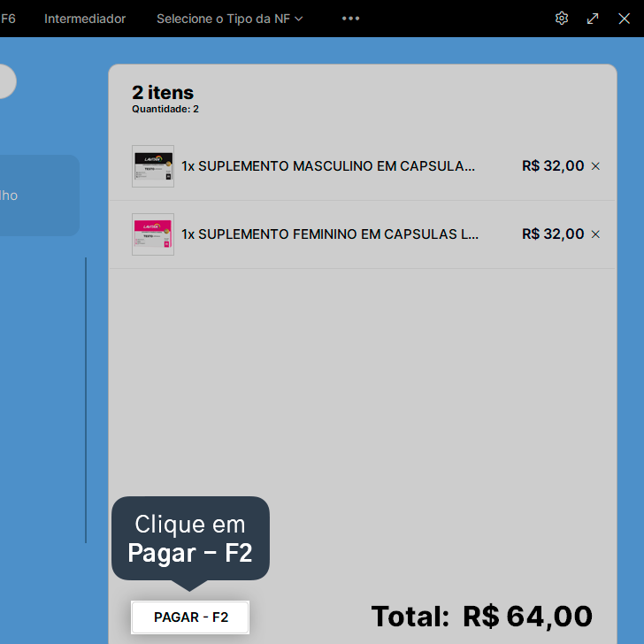Image resolution: width=644 pixels, height=644 pixels.
Task: Click the PAGAR - F2 button
Action: [x=190, y=617]
